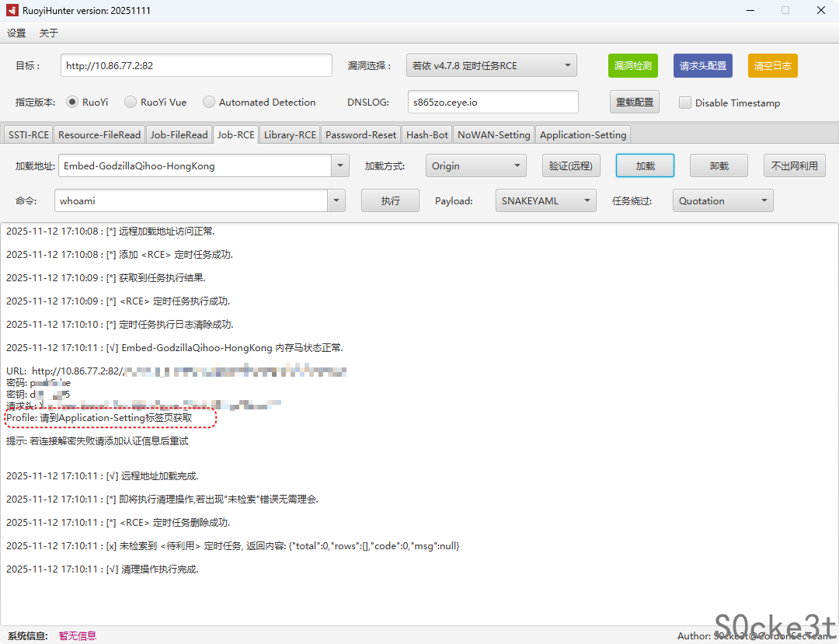Open the Application-Setting tab
The image size is (839, 644).
583,135
